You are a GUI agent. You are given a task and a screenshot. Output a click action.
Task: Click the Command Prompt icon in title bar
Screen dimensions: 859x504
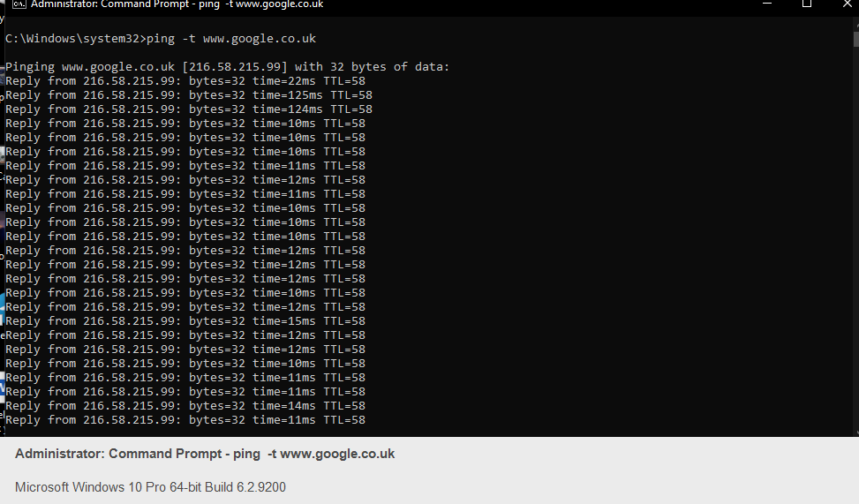tap(19, 4)
